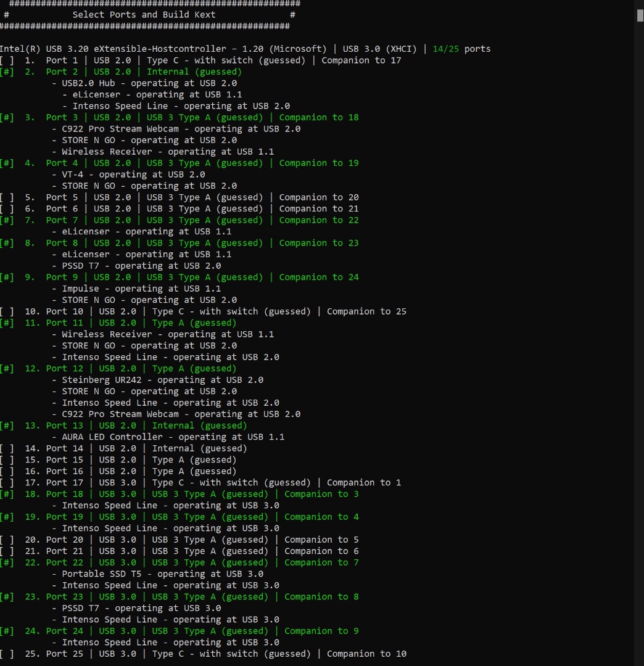Image resolution: width=644 pixels, height=666 pixels.
Task: Click 'Steinberg UR242' device line
Action: tap(157, 380)
